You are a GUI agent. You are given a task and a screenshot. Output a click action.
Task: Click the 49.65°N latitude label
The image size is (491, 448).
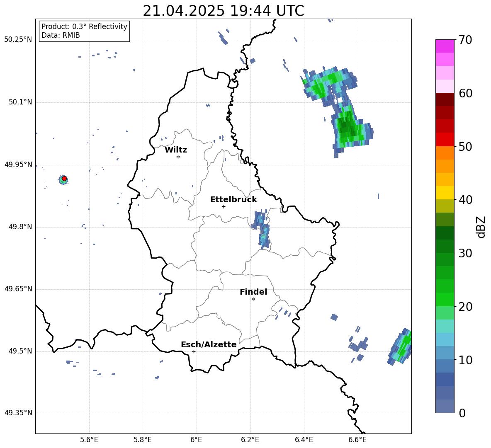(x=18, y=289)
